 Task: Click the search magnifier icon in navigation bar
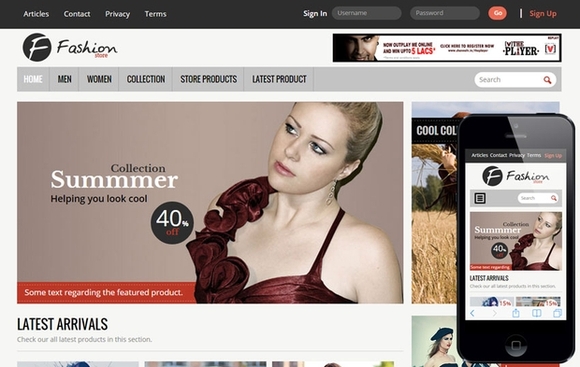click(547, 80)
